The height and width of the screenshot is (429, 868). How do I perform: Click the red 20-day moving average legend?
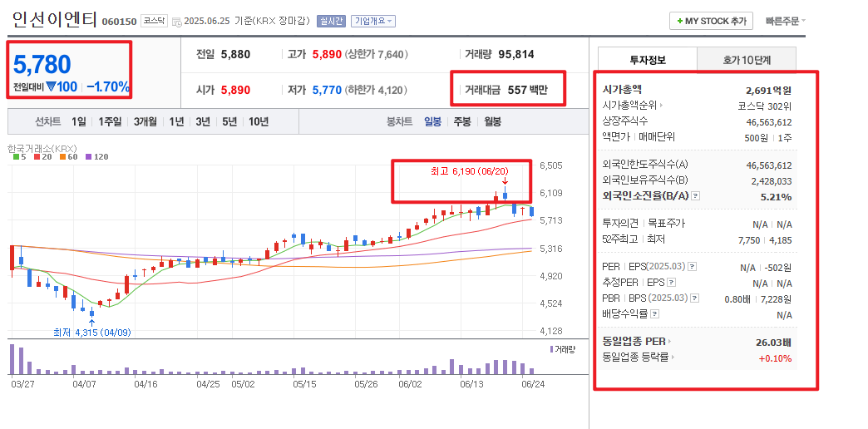(41, 157)
